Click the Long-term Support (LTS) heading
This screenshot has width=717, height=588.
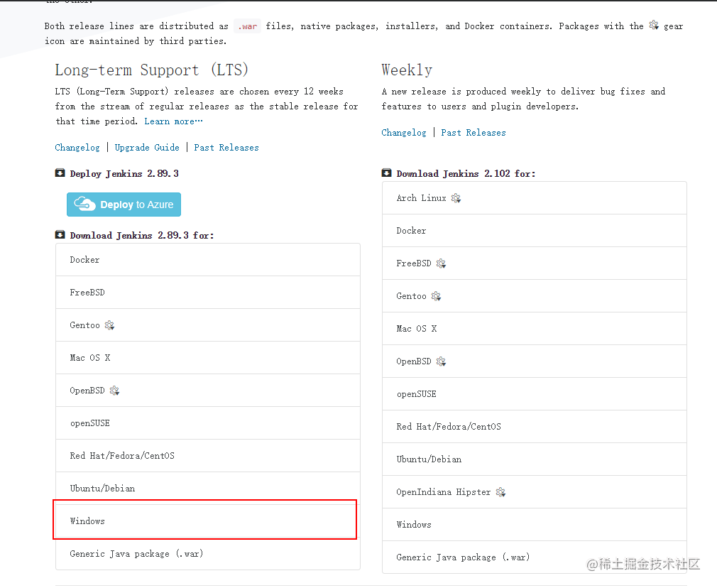pos(152,70)
